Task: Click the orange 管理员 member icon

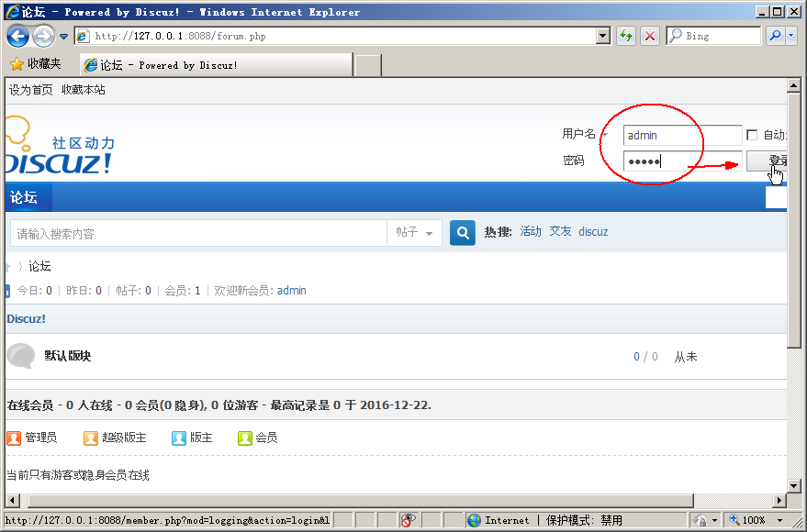Action: tap(14, 438)
